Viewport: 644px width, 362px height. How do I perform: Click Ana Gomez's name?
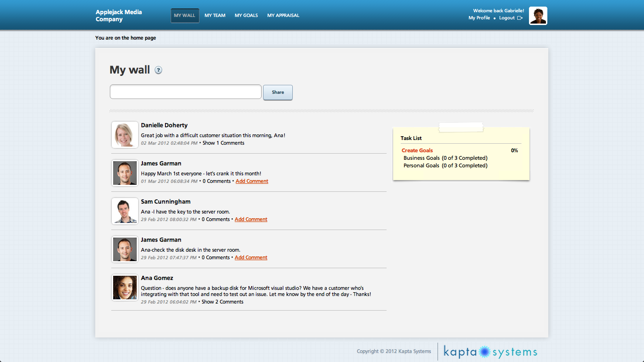157,278
